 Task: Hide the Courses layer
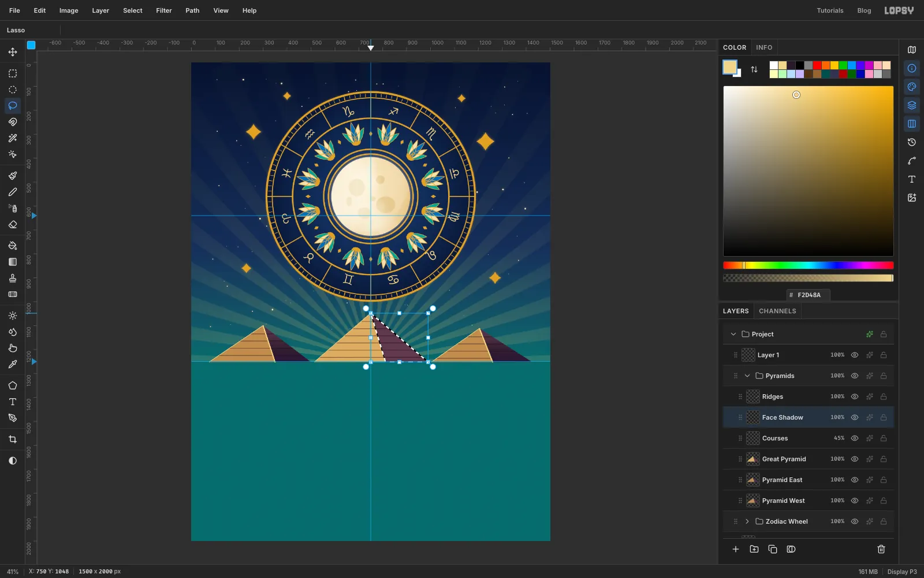point(855,438)
